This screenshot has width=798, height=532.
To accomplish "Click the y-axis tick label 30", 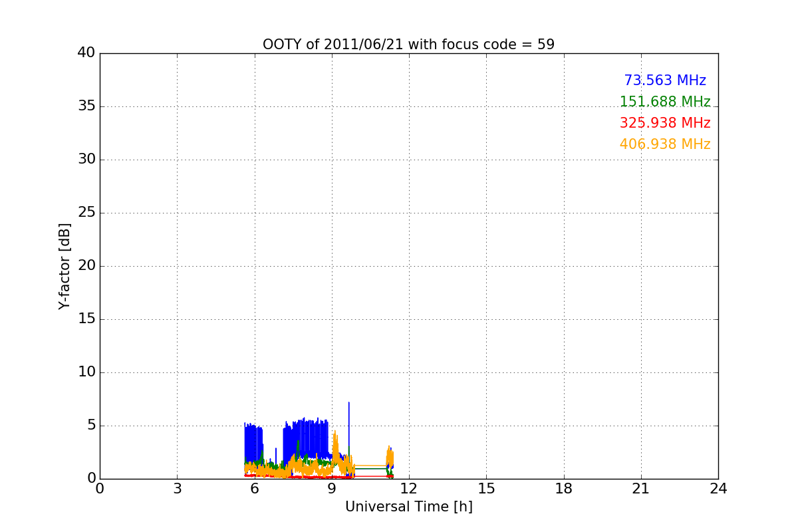I will click(x=86, y=160).
